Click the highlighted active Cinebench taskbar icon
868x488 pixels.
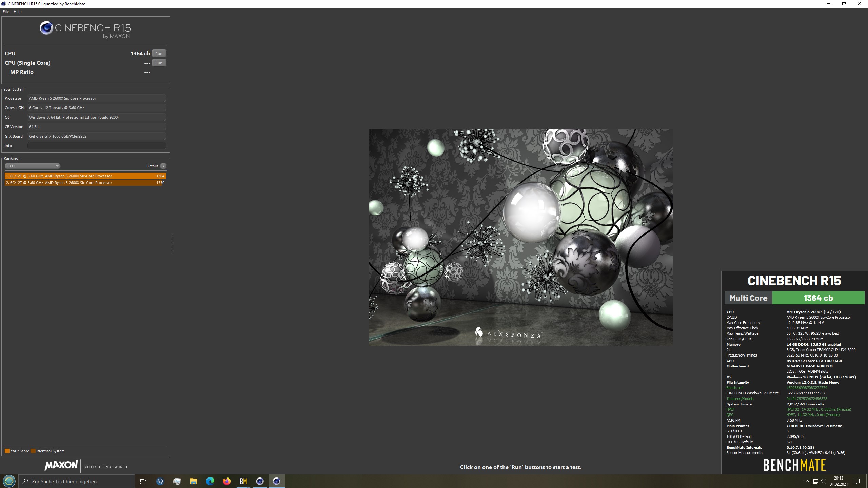[277, 481]
